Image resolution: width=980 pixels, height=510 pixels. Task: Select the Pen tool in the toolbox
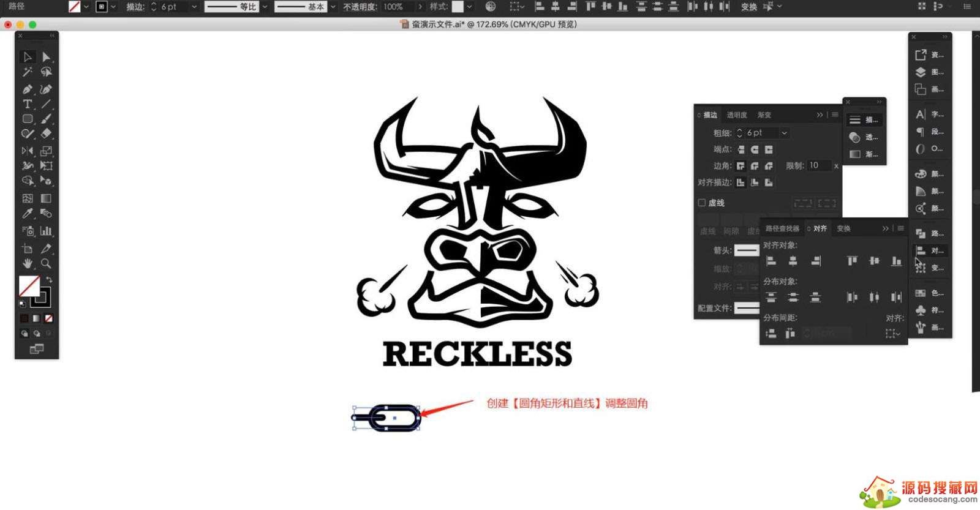[x=27, y=89]
